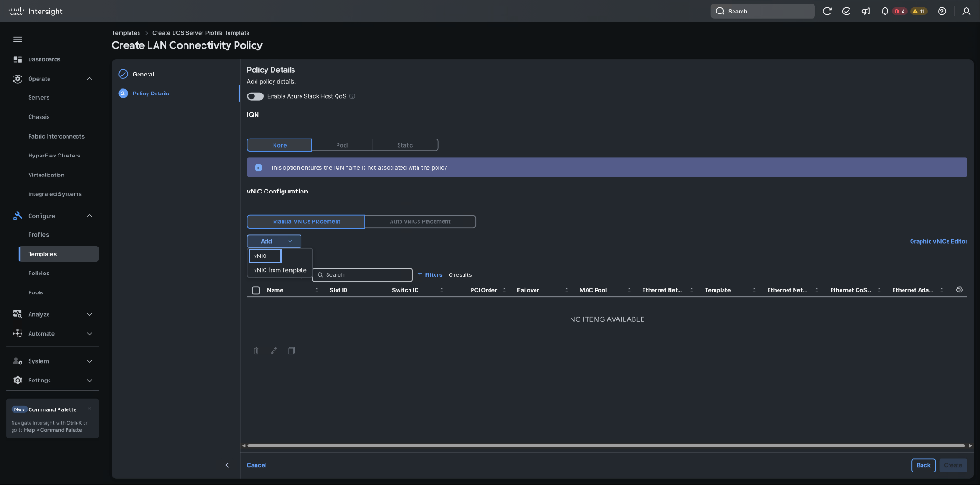This screenshot has width=980, height=485.
Task: Choose vNIC from Template menu entry
Action: pyautogui.click(x=280, y=270)
